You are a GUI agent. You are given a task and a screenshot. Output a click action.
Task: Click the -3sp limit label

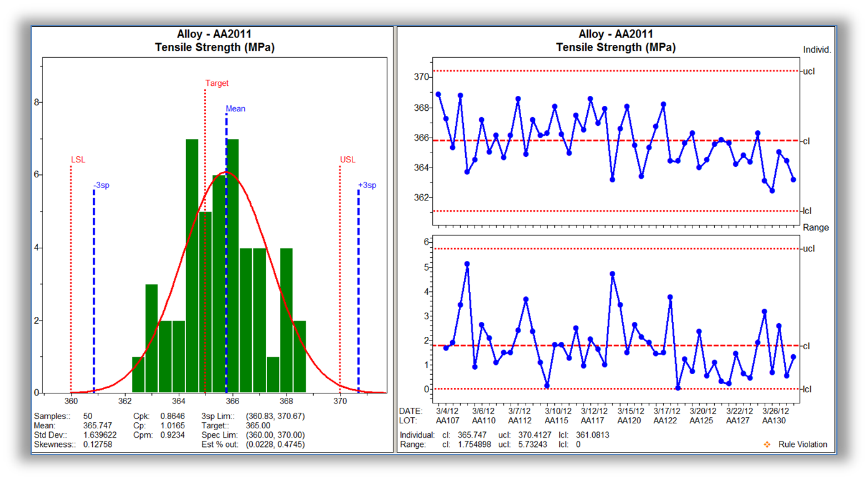[101, 186]
